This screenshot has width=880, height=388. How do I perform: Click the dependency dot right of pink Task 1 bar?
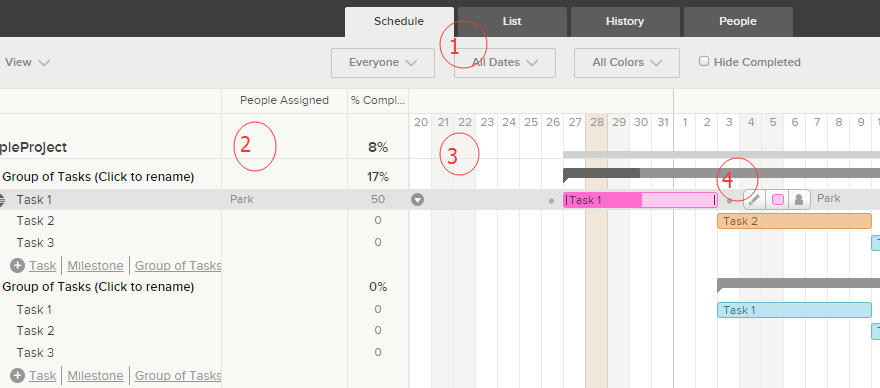pyautogui.click(x=729, y=200)
